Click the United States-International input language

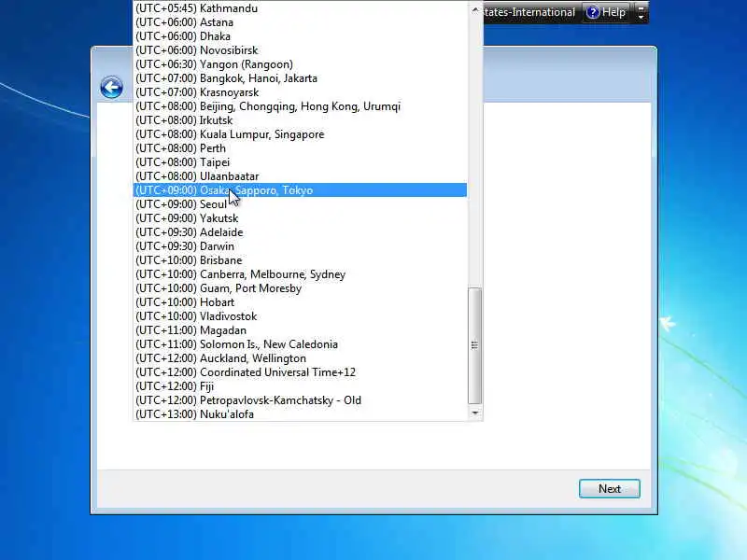(x=529, y=12)
